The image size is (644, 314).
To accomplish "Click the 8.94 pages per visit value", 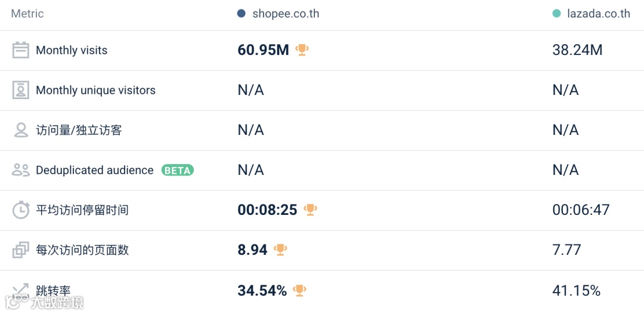I will (253, 250).
